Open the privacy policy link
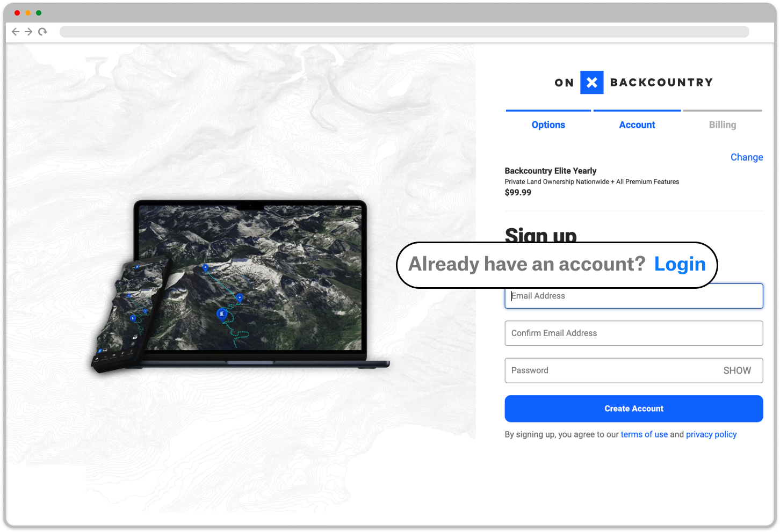The image size is (780, 532). (711, 434)
